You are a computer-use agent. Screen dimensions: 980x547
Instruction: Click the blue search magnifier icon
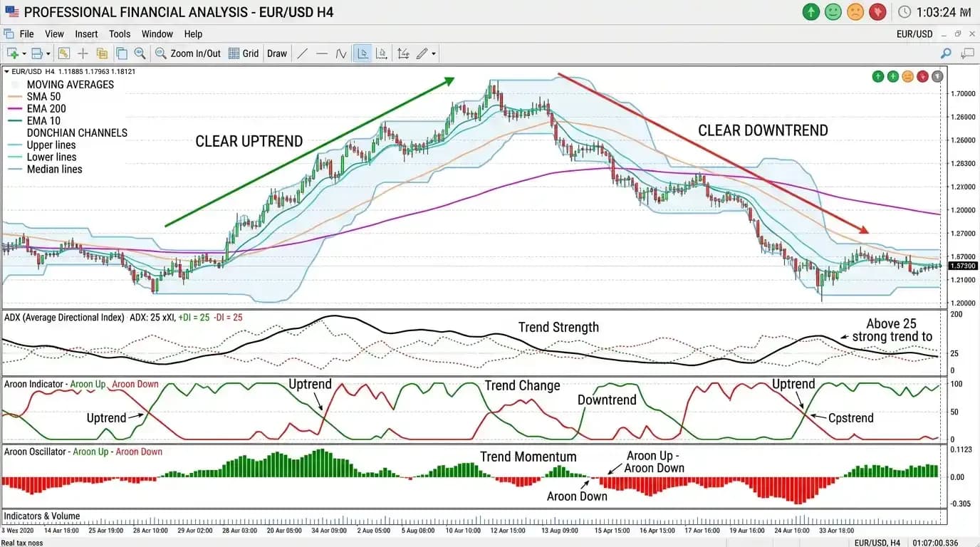946,53
